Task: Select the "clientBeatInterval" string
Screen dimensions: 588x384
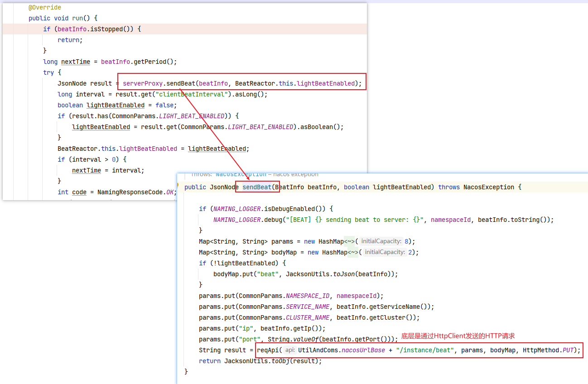Action: pyautogui.click(x=192, y=94)
